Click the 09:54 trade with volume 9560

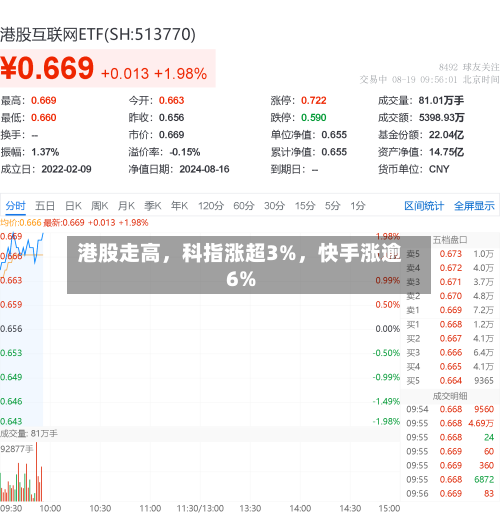(450, 409)
